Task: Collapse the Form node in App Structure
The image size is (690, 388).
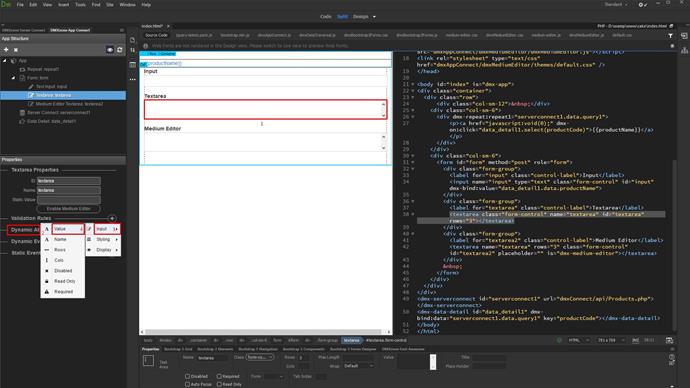Action: coord(13,78)
